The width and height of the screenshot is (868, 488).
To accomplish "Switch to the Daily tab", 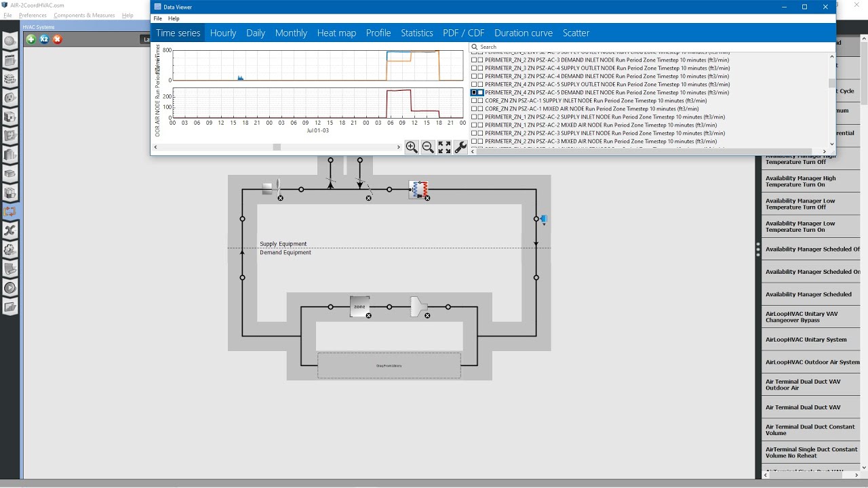I will (x=256, y=33).
